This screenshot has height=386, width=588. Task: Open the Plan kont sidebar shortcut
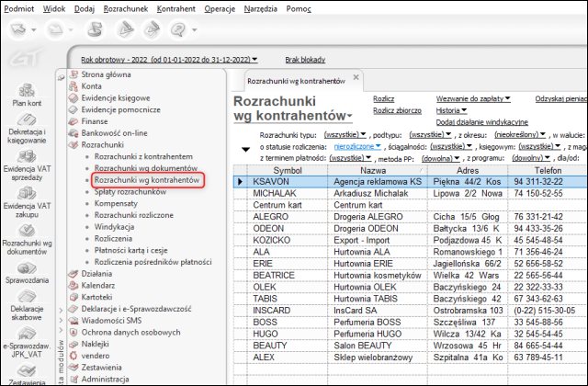pos(26,92)
